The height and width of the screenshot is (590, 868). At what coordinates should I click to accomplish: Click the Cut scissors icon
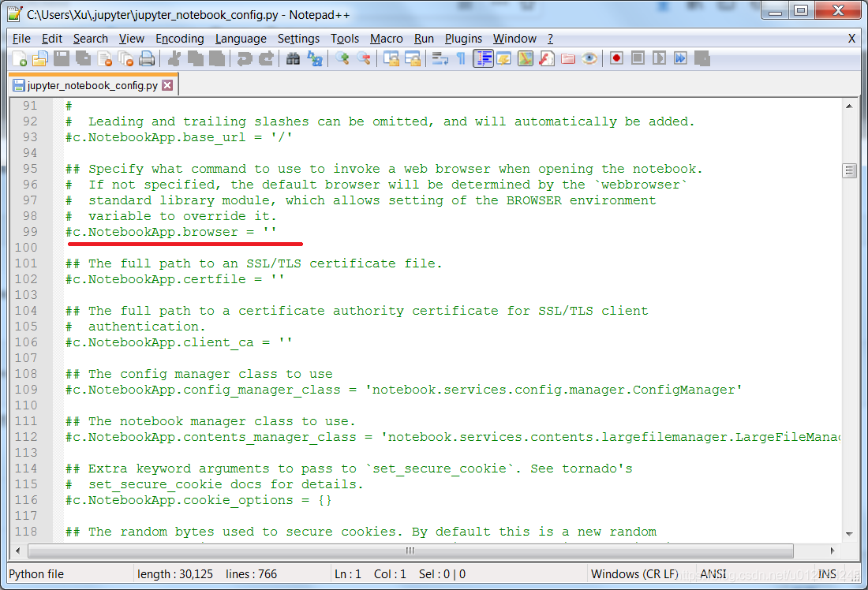tap(174, 58)
